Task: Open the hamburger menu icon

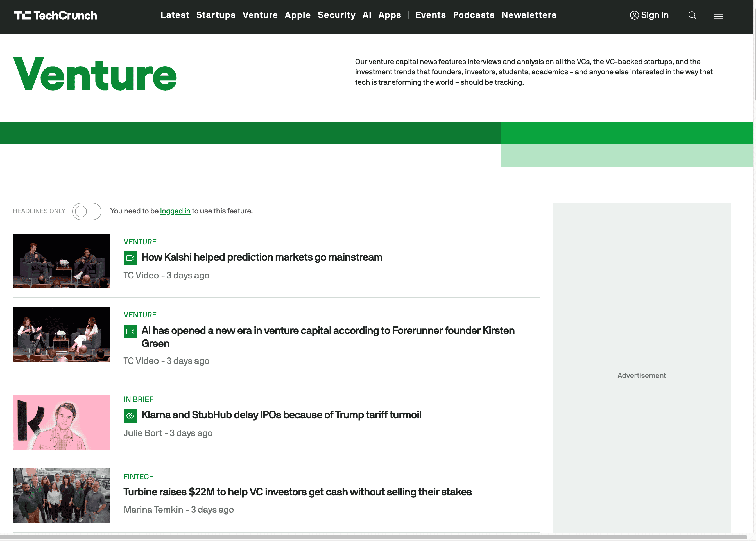Action: [718, 15]
